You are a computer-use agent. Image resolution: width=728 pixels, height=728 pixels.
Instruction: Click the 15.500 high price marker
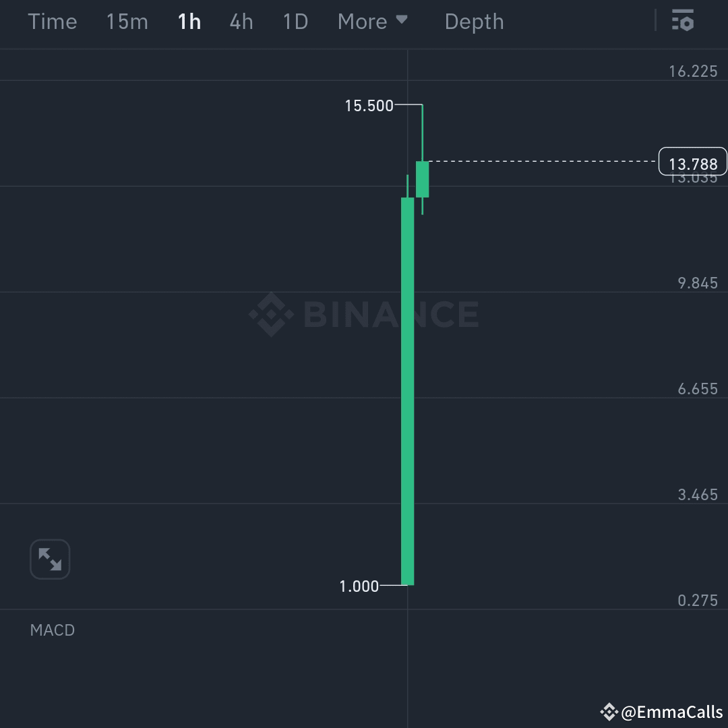pos(369,105)
